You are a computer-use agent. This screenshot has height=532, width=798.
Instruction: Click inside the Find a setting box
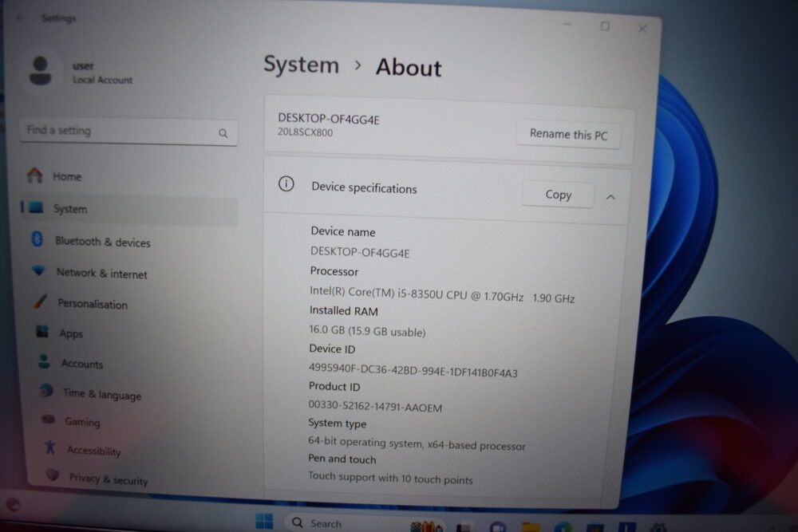pos(128,132)
